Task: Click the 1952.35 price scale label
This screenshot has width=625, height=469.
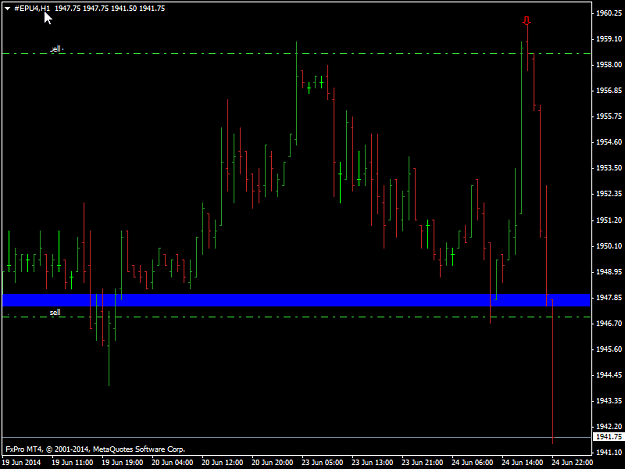Action: (609, 194)
